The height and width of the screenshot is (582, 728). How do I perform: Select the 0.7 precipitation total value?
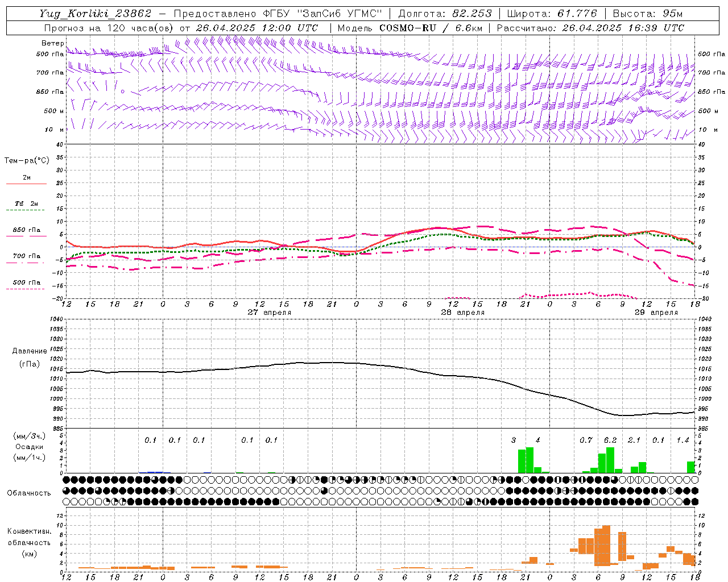(x=586, y=440)
